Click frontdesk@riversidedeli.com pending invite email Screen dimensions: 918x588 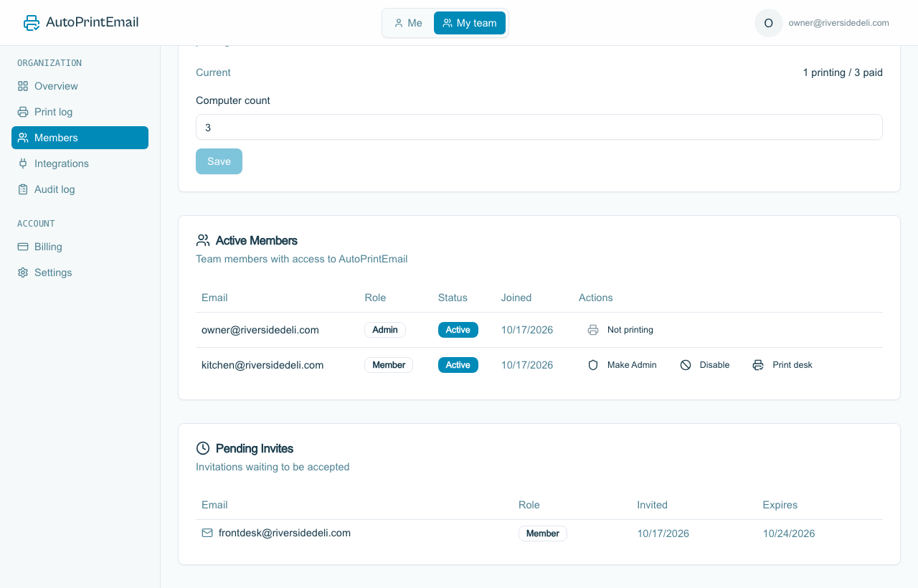coord(285,533)
